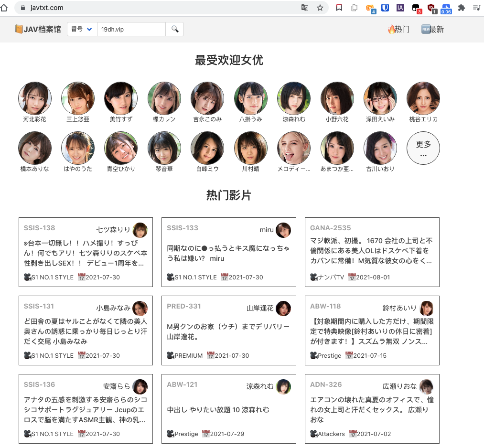Screen dimensions: 484x448
Task: Open the SSIS-133 code link
Action: tap(183, 228)
